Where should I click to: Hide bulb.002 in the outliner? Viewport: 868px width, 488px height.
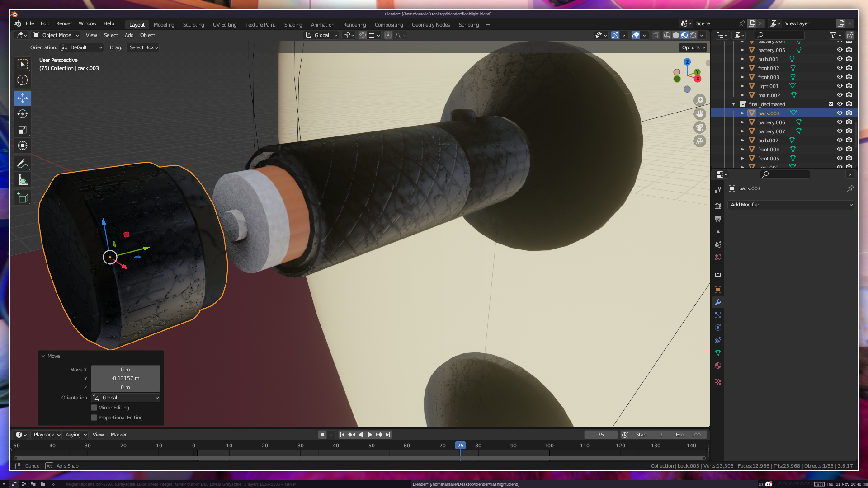click(840, 141)
